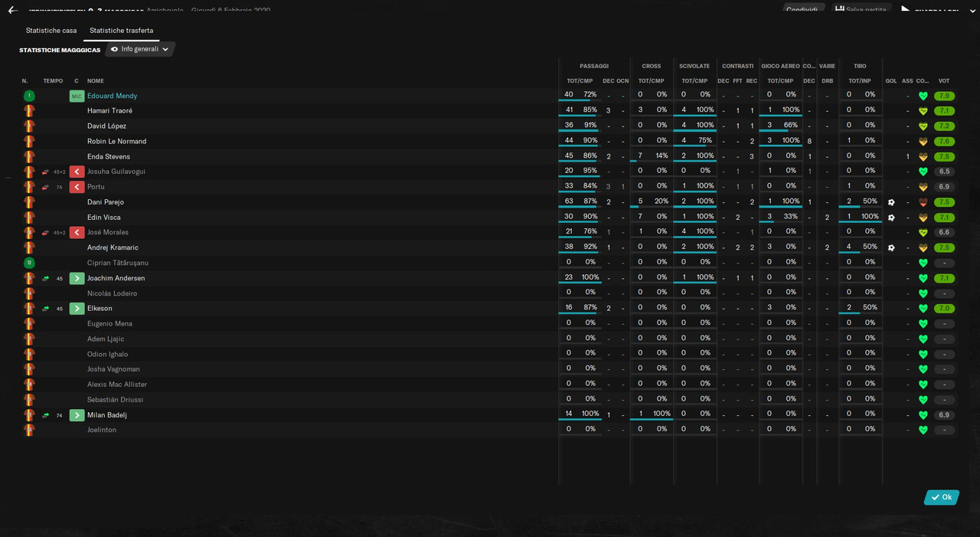Viewport: 980px width, 537px height.
Task: Click the goal ball icon for Edin Visca
Action: (891, 218)
